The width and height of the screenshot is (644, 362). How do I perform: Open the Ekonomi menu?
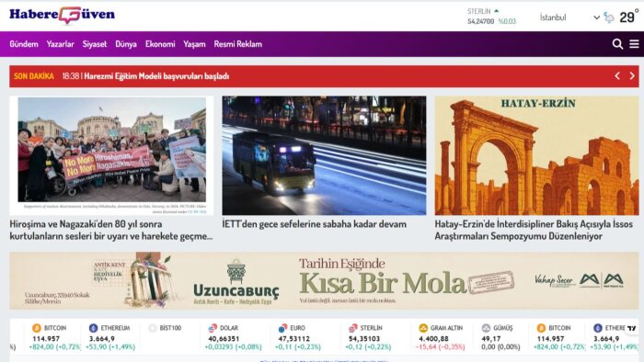click(160, 44)
